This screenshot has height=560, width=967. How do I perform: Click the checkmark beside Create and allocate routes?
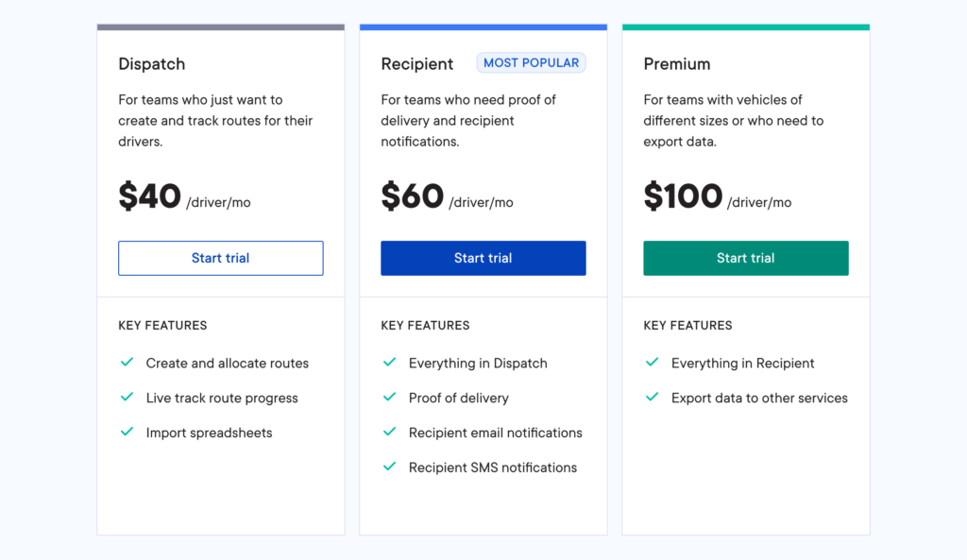coord(127,363)
